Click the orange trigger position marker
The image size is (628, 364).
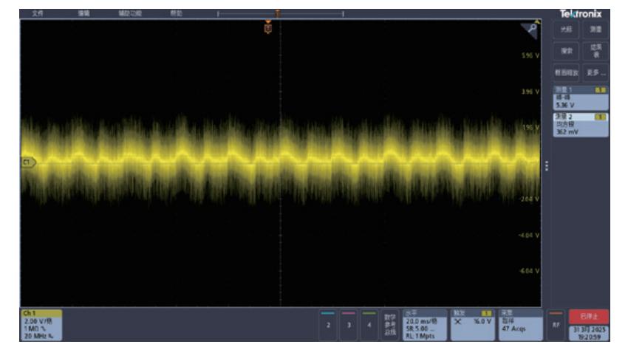(269, 27)
